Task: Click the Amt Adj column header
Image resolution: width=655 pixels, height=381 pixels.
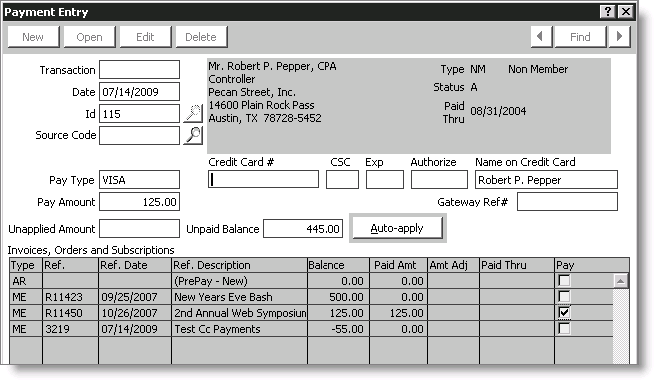Action: (x=454, y=265)
